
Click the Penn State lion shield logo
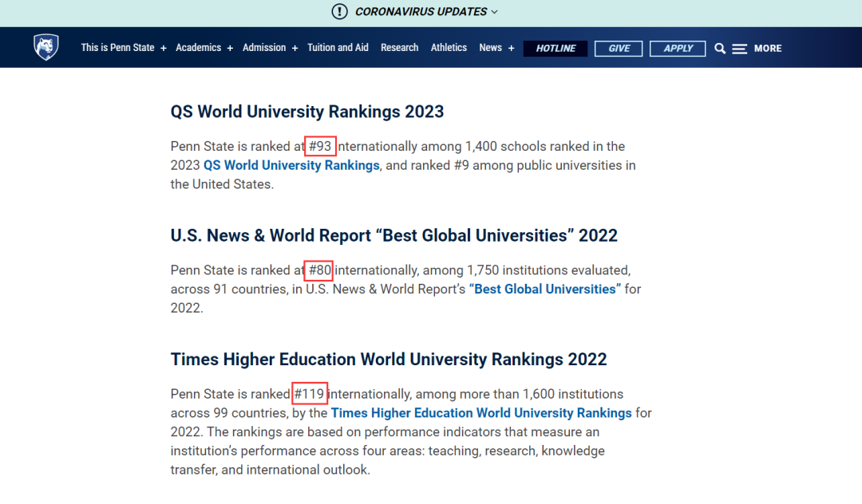click(46, 47)
